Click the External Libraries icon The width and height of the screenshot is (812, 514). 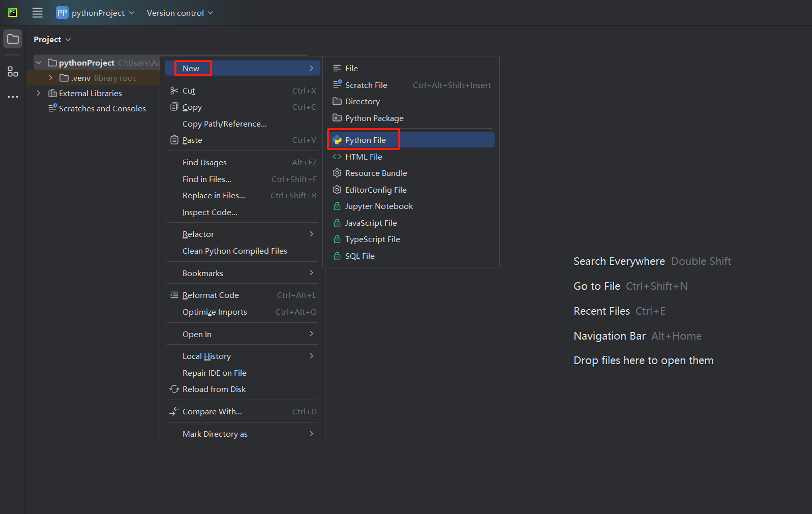click(x=52, y=93)
